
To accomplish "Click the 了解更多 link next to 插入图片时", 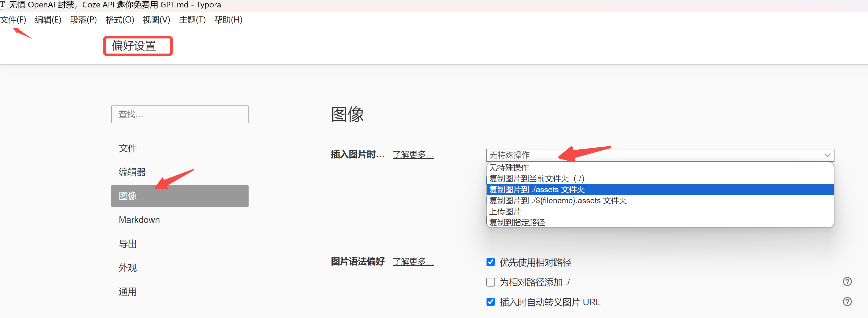I will click(x=413, y=154).
